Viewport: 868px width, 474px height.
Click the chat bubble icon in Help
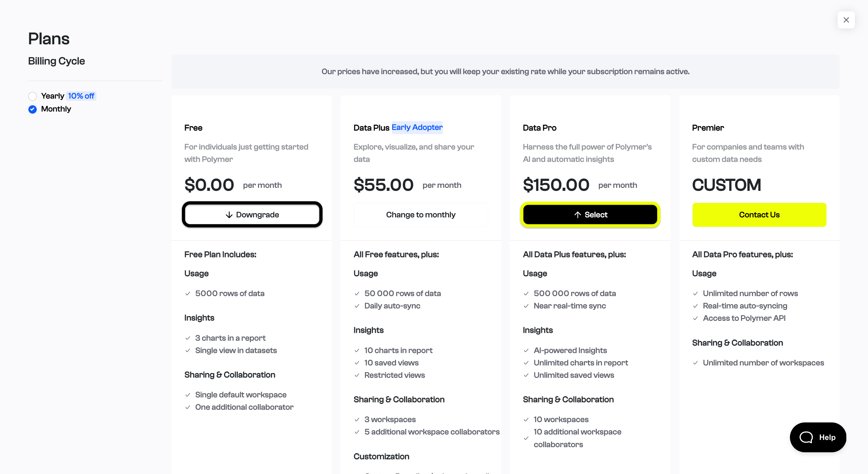[x=806, y=437]
